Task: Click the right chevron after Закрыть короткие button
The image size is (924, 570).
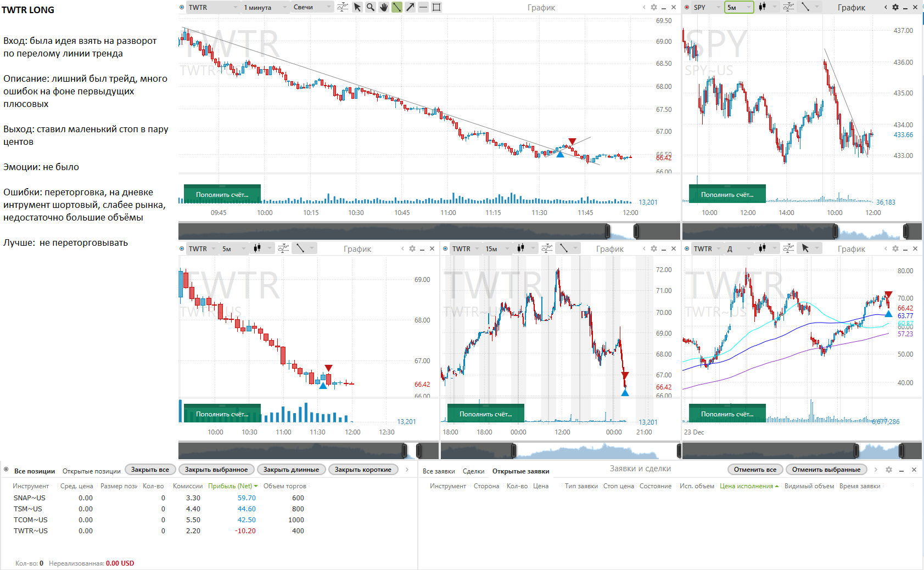Action: coord(407,470)
